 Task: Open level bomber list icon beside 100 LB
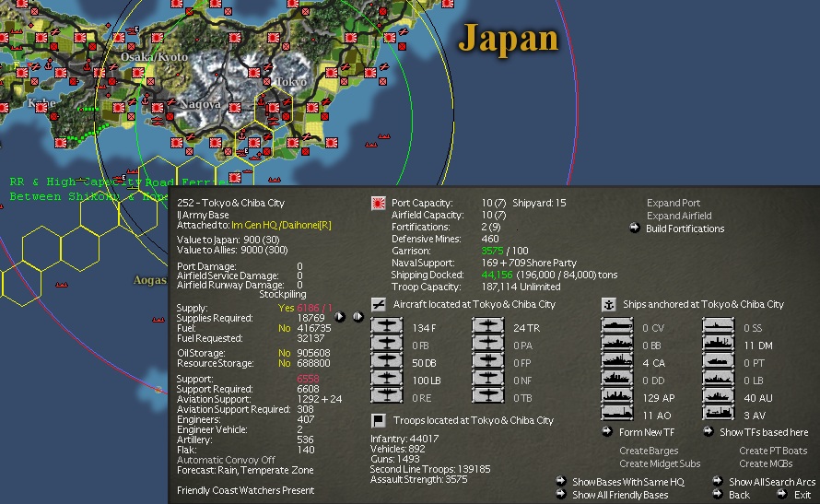386,379
